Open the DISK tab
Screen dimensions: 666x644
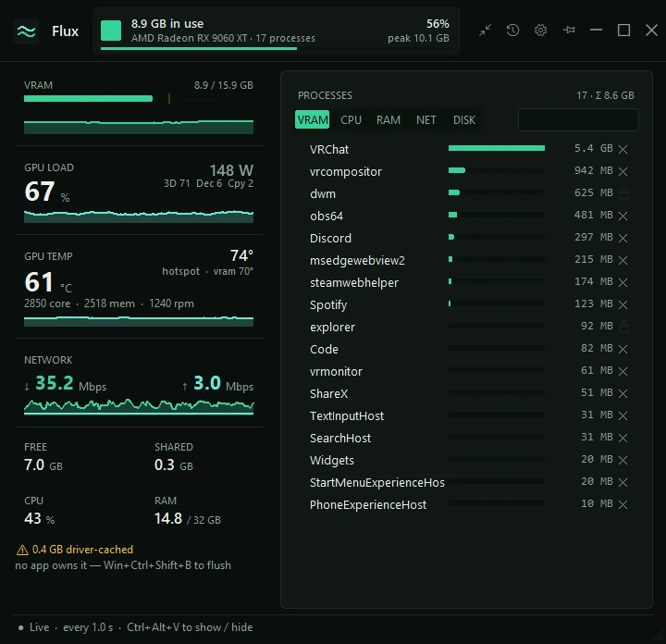[x=464, y=119]
